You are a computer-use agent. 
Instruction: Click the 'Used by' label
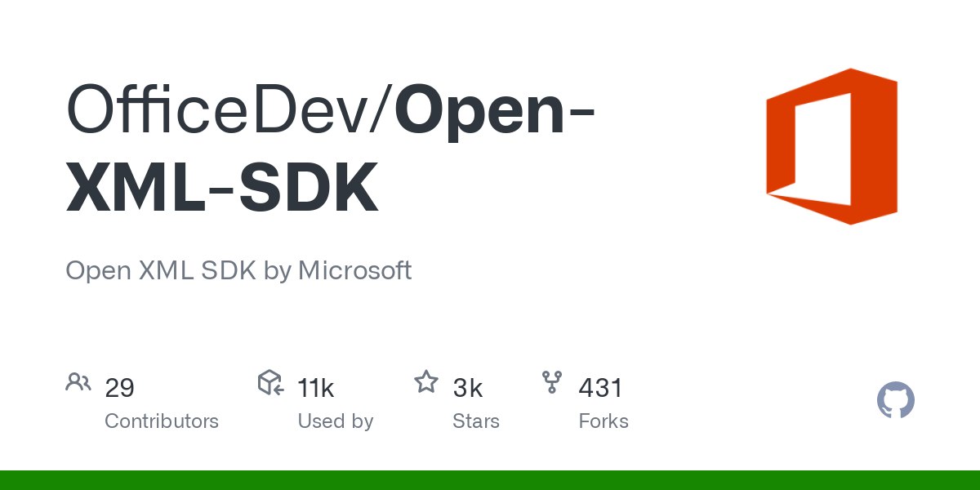(x=336, y=421)
